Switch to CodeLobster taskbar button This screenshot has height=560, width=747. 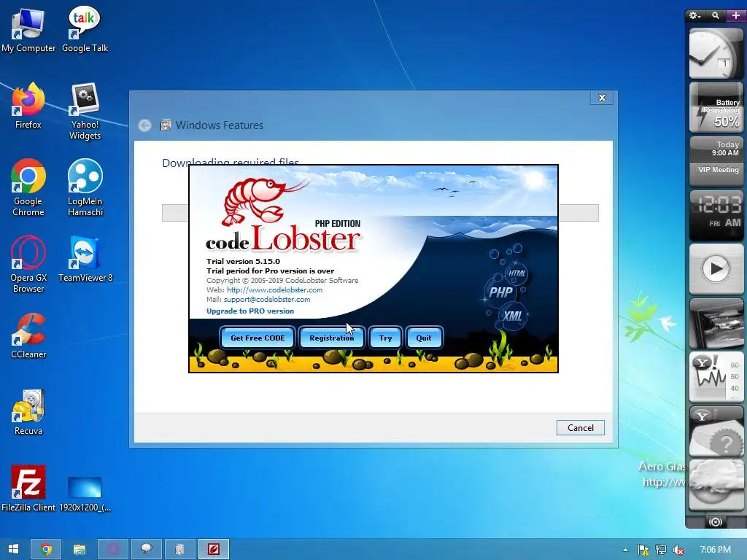(214, 549)
